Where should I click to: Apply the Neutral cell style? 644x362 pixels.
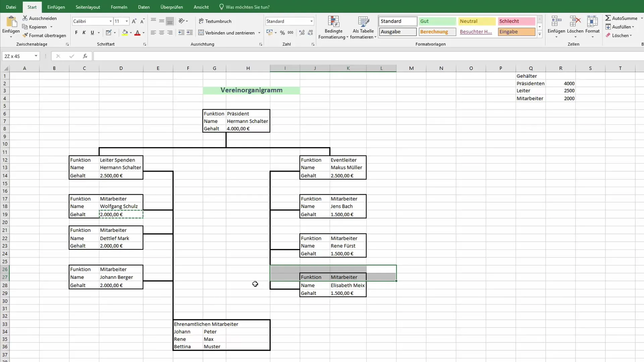[477, 21]
